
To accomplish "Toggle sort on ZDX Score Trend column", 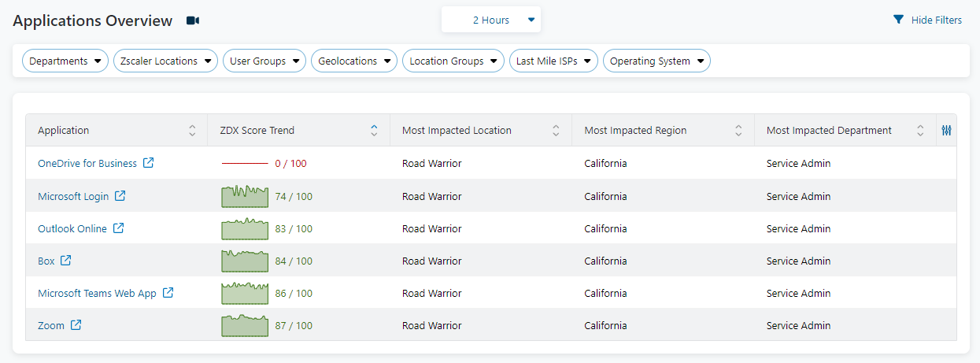I will pyautogui.click(x=374, y=131).
